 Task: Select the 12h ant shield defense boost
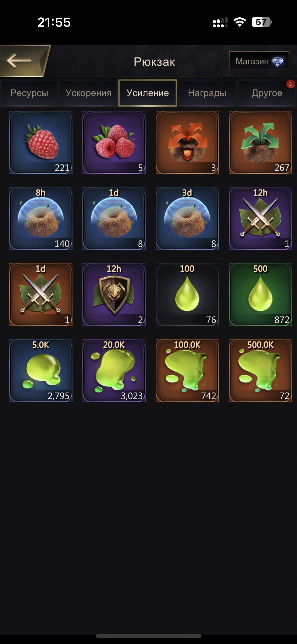pyautogui.click(x=114, y=295)
